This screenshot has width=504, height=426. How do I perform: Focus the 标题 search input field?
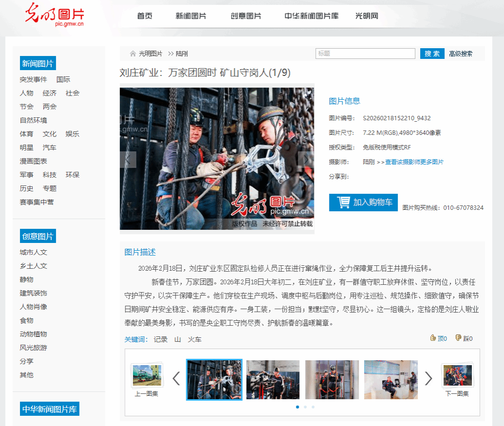tap(365, 54)
